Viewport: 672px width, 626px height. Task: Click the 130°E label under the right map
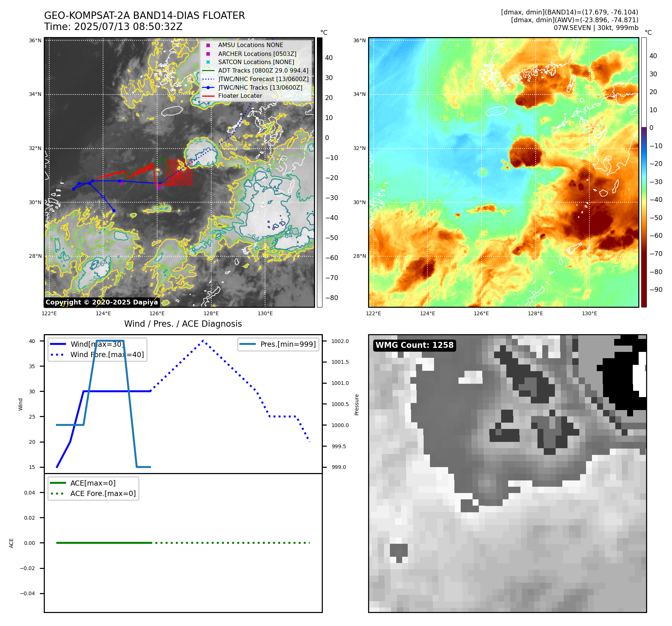point(589,313)
